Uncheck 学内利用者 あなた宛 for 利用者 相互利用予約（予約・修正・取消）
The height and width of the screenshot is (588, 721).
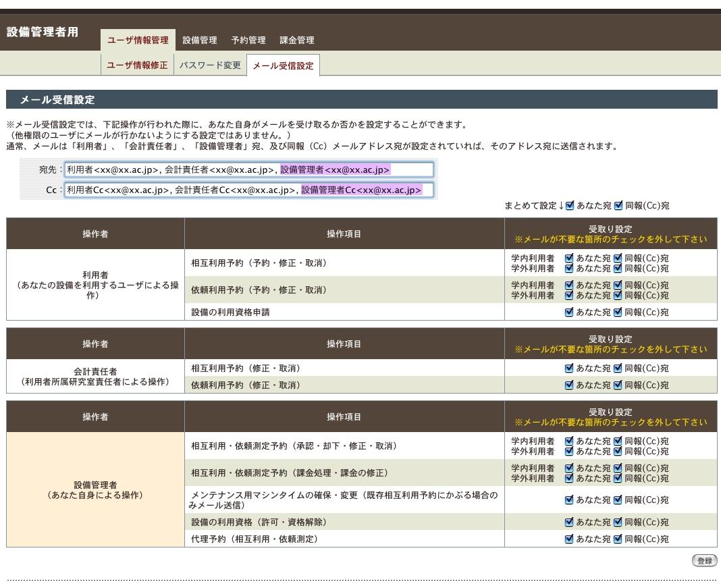[569, 258]
